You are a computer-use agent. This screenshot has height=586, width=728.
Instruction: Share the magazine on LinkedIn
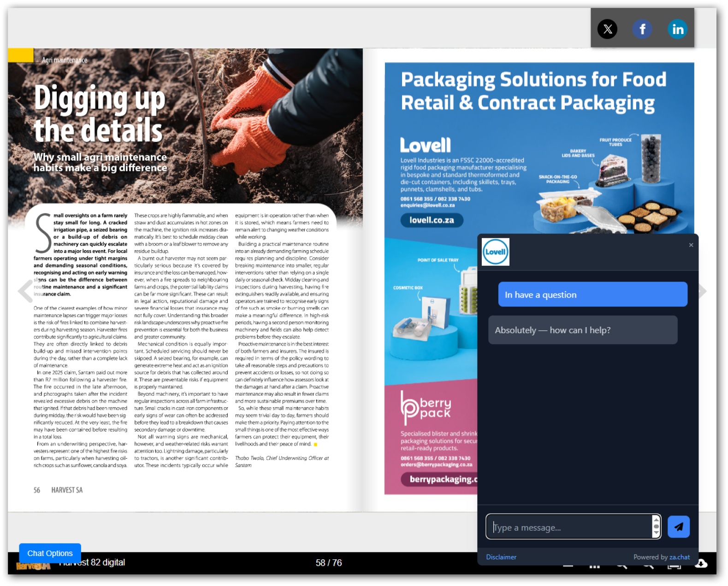[x=677, y=29]
